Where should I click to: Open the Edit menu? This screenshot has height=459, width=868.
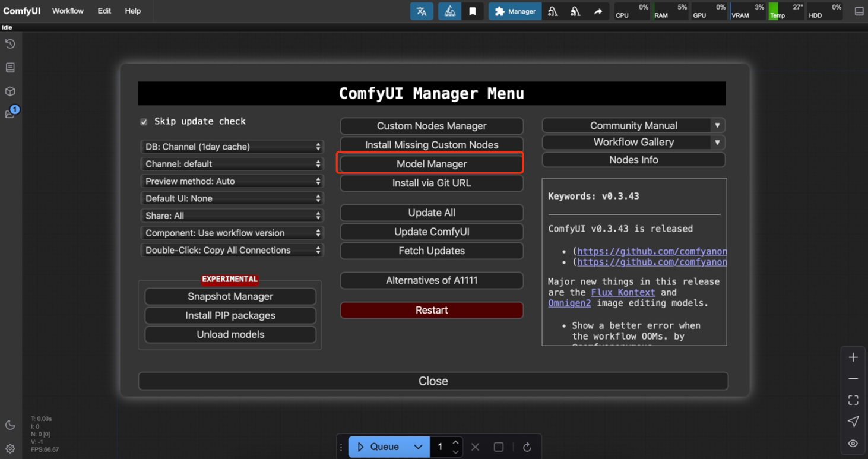(104, 11)
